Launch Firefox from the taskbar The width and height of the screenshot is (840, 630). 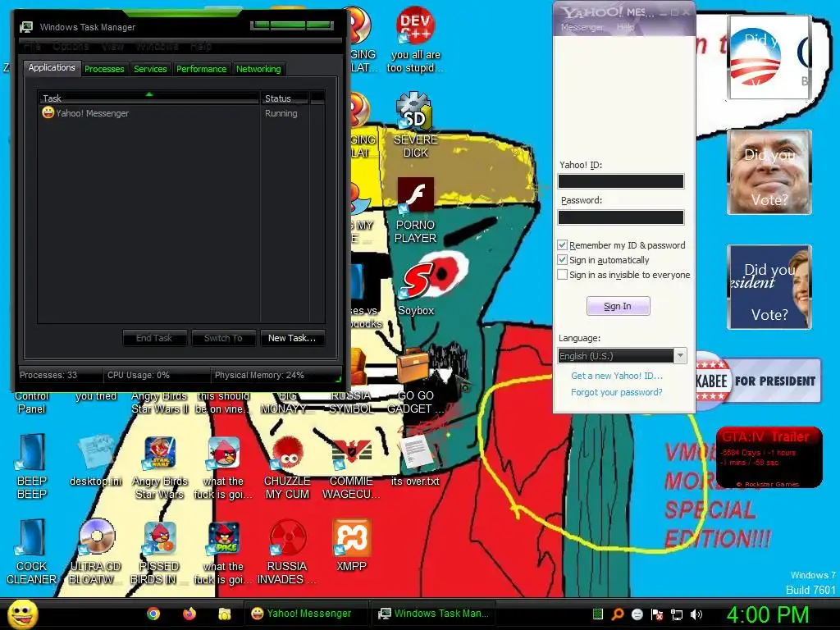tap(189, 614)
